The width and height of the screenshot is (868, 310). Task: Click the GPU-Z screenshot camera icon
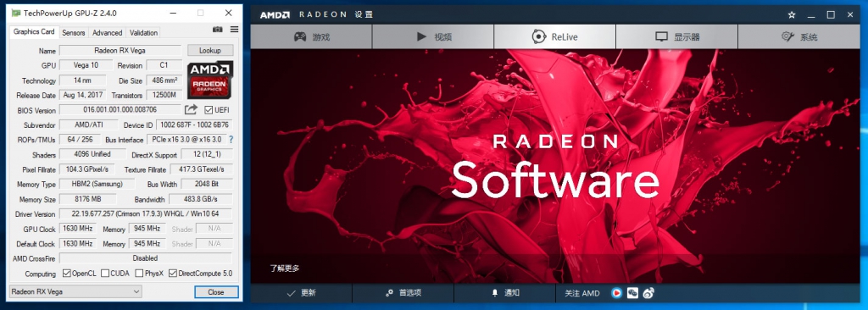coord(218,30)
